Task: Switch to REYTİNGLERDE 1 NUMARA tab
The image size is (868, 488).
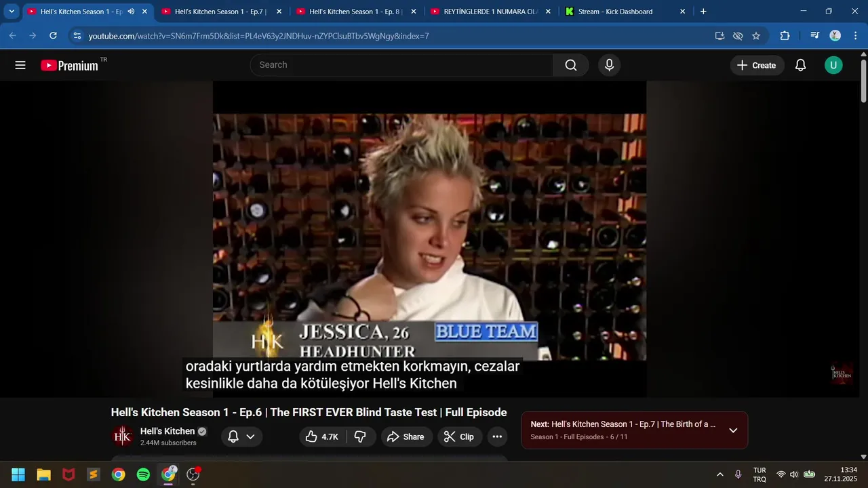Action: 490,12
